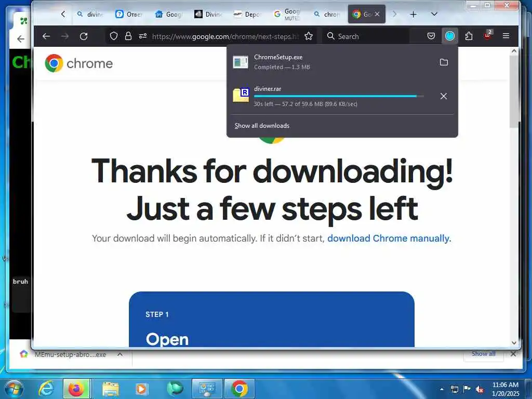Click Show all in Chrome download bar
Image resolution: width=532 pixels, height=399 pixels.
[484, 354]
